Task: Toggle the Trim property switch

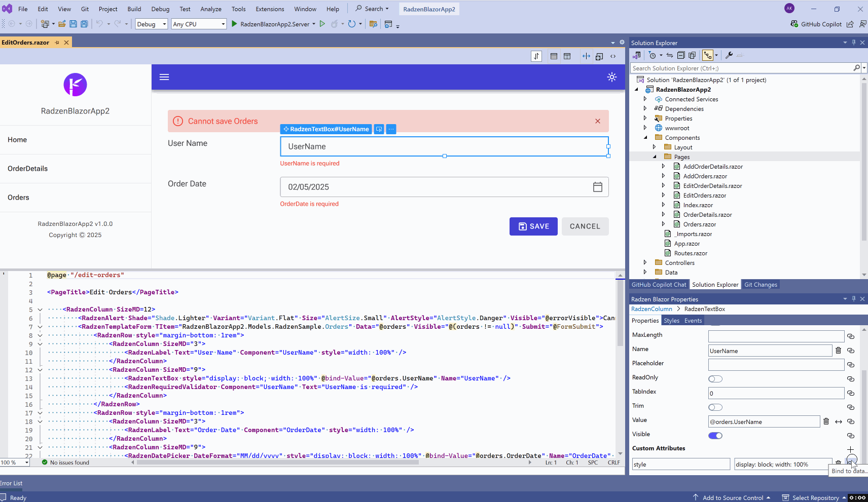Action: click(715, 407)
